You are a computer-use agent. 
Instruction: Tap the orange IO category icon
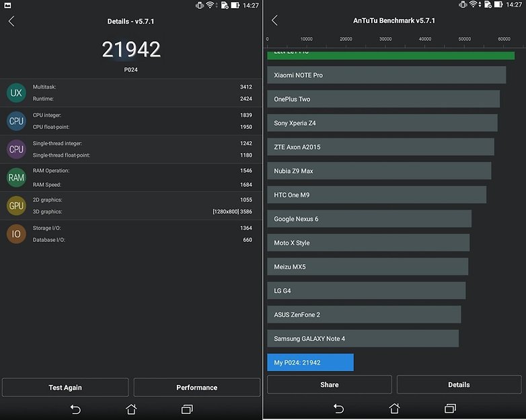pyautogui.click(x=16, y=234)
